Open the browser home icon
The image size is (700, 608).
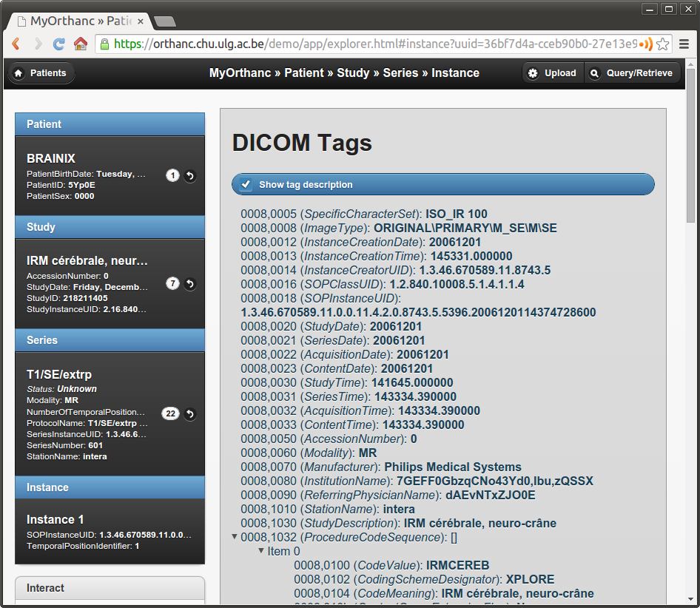[81, 44]
